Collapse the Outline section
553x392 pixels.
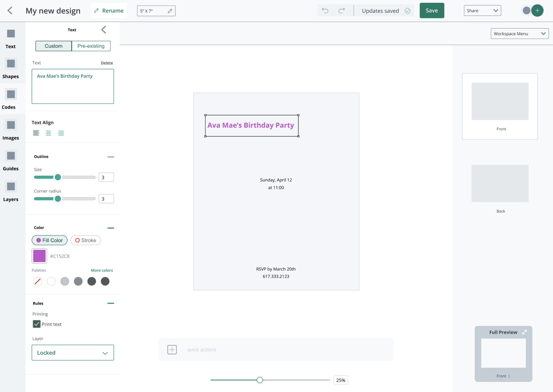tap(111, 157)
